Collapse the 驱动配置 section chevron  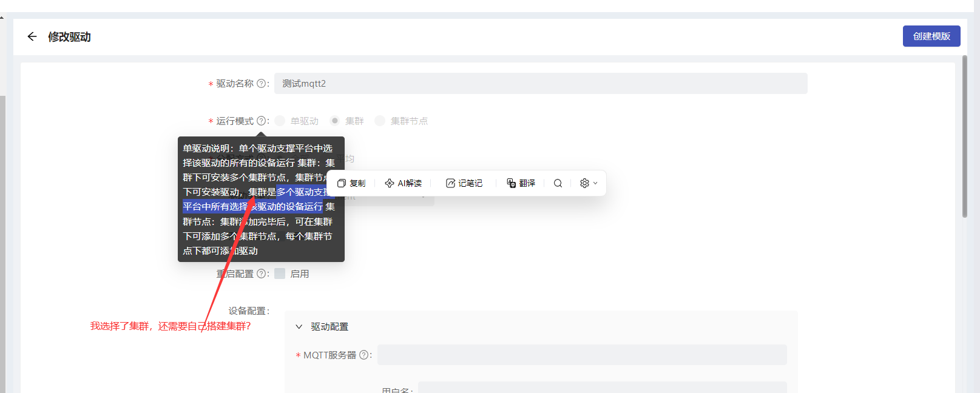click(x=299, y=327)
